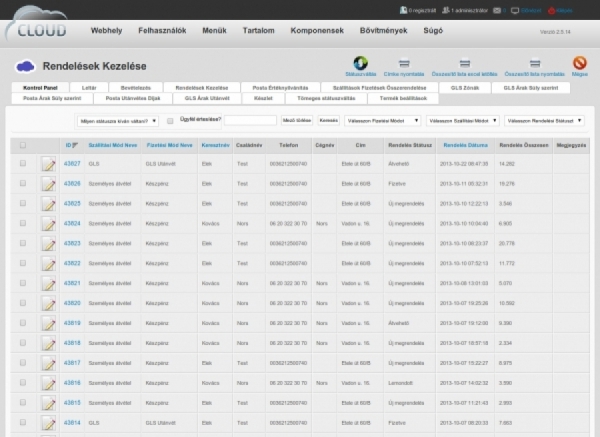Open the Válasszon Szállítási Módot dropdown

[463, 121]
